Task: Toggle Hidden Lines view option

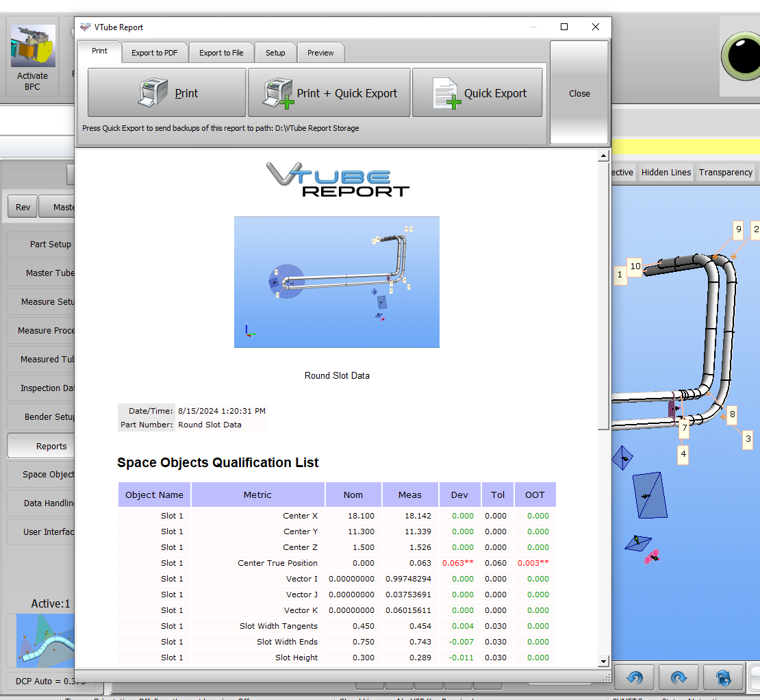Action: click(666, 173)
